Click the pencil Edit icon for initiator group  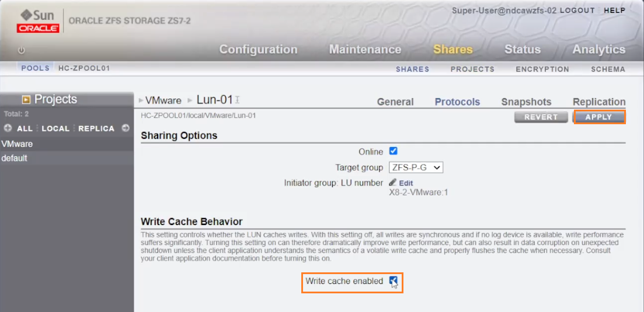pos(393,183)
